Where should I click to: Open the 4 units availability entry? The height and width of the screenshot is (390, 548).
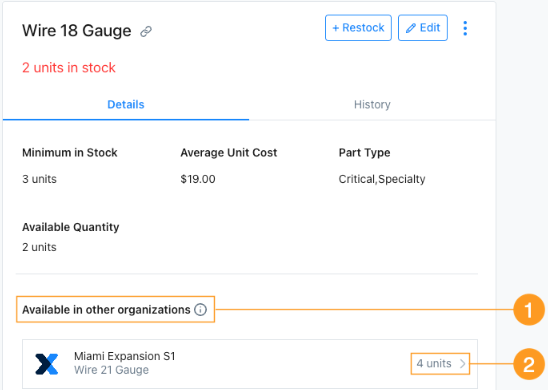point(440,364)
